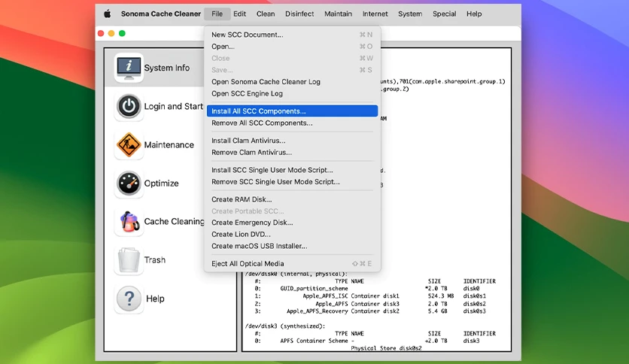Click 'Apple_APFS_Recovery' partition type text

[x=318, y=311]
